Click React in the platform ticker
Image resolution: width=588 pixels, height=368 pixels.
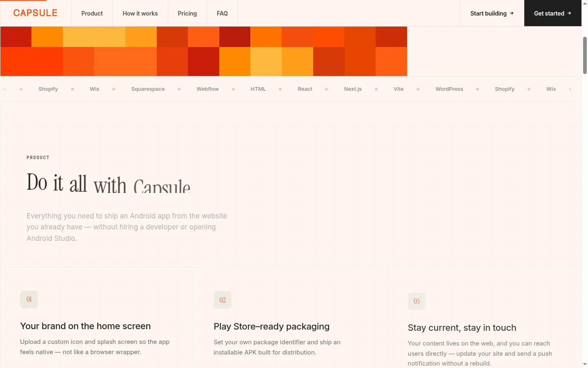305,89
